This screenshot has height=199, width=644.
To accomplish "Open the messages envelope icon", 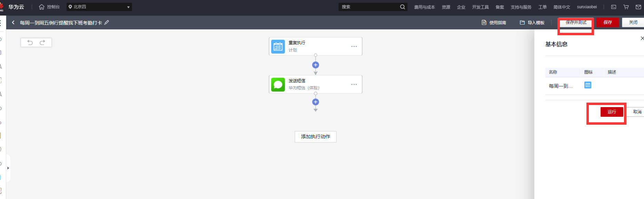I will [638, 7].
